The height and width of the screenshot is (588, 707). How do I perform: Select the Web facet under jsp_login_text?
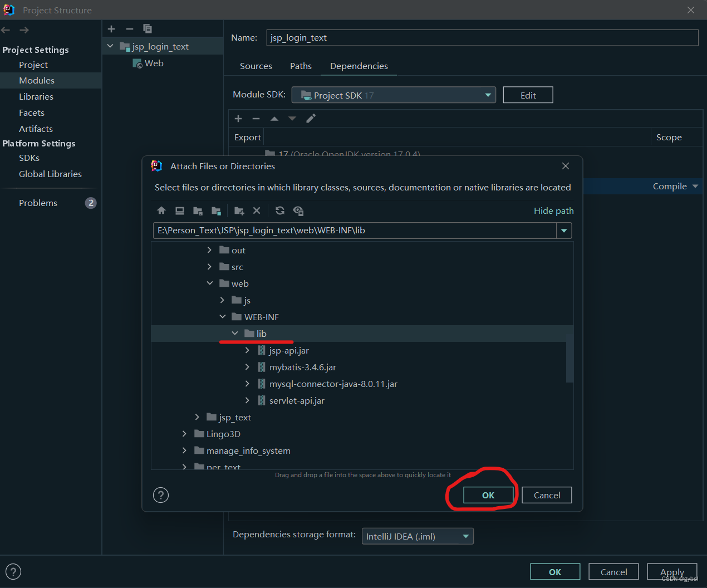148,63
